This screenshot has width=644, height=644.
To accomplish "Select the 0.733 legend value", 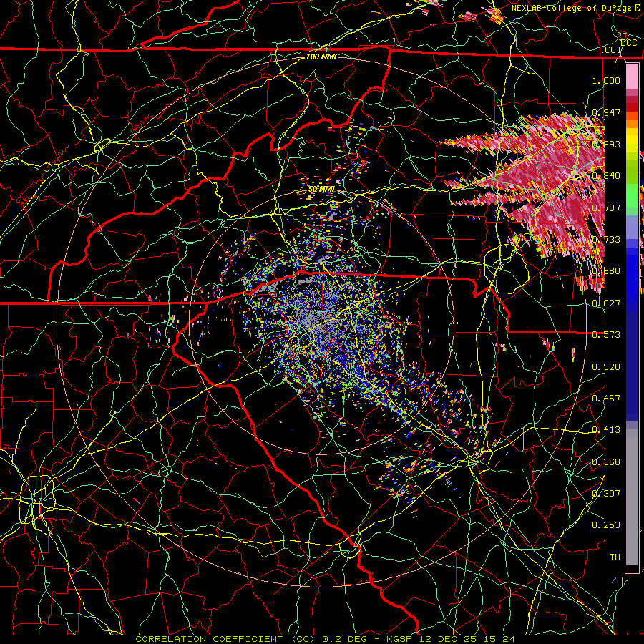I will (x=606, y=240).
